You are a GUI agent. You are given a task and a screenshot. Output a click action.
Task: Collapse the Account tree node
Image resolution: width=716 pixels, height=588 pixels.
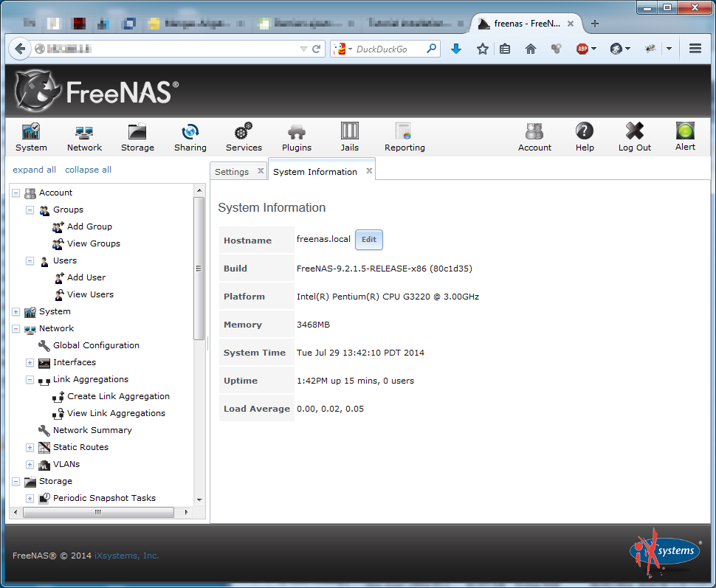[x=16, y=193]
